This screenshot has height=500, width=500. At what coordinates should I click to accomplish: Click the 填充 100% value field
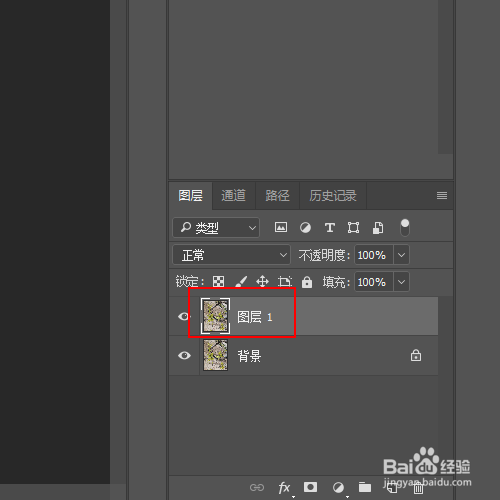[374, 282]
